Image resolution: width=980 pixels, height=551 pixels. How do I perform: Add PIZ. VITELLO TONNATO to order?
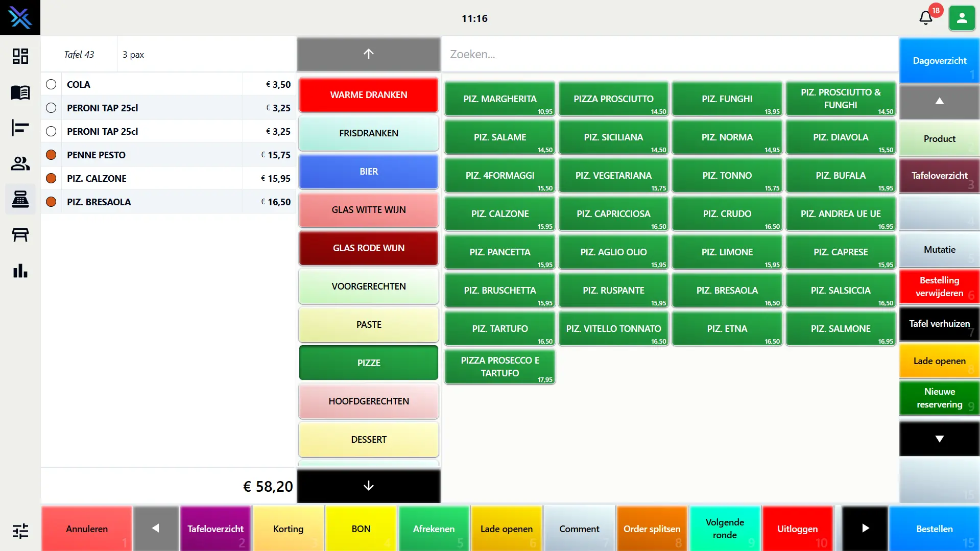click(x=613, y=329)
